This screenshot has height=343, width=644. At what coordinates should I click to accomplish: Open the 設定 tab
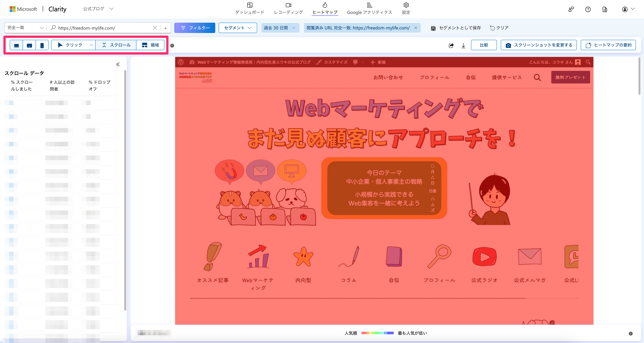point(406,9)
